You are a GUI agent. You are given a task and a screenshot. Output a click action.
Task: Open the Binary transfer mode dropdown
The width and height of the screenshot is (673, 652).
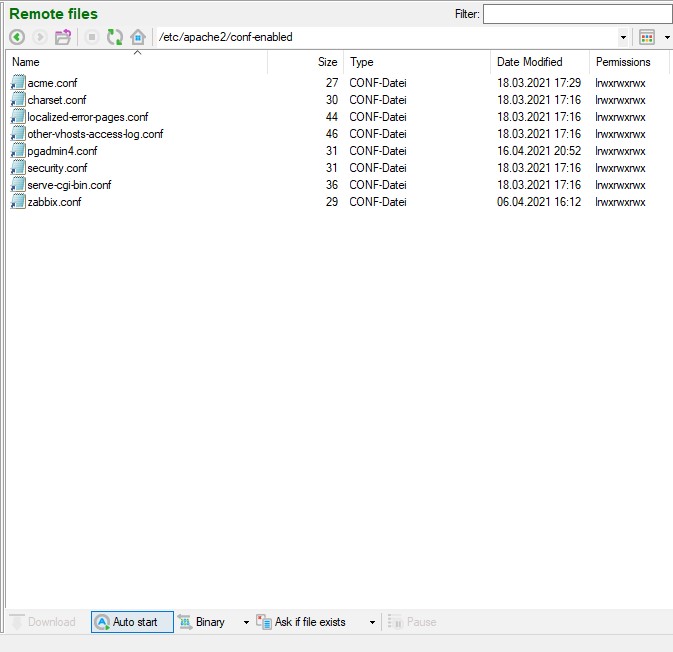pyautogui.click(x=246, y=622)
